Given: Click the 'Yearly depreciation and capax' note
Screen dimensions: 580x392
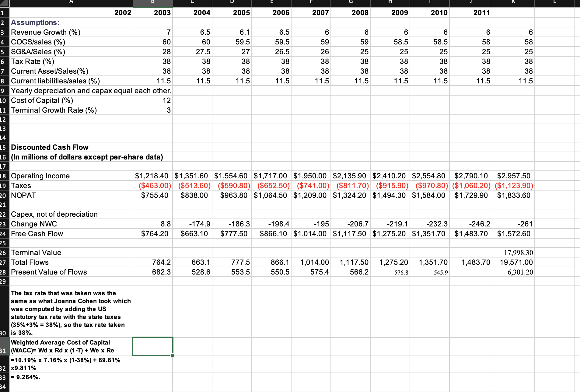Looking at the screenshot, I should (x=91, y=91).
